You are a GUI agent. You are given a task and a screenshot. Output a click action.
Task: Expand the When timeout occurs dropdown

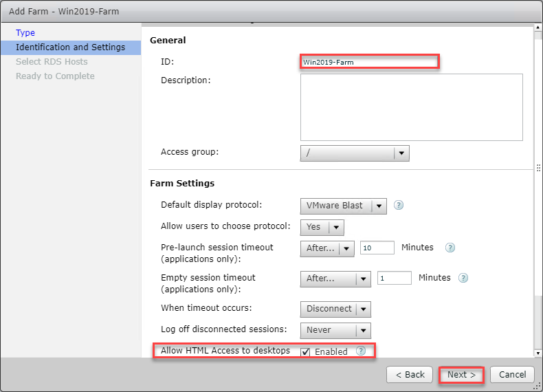point(335,309)
